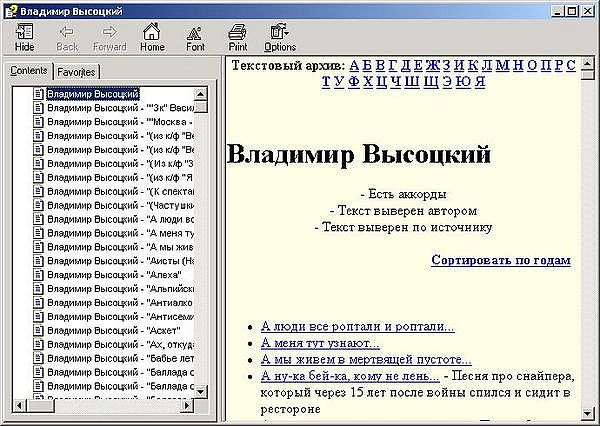Open the contents entry "Антиалко
Screen dimensions: 600x426
point(121,302)
